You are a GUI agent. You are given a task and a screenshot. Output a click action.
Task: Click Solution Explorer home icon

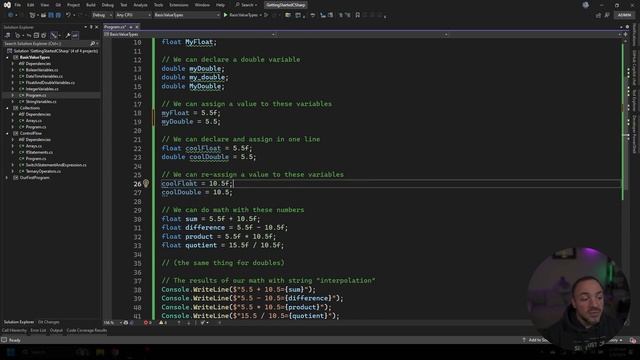pyautogui.click(x=8, y=36)
